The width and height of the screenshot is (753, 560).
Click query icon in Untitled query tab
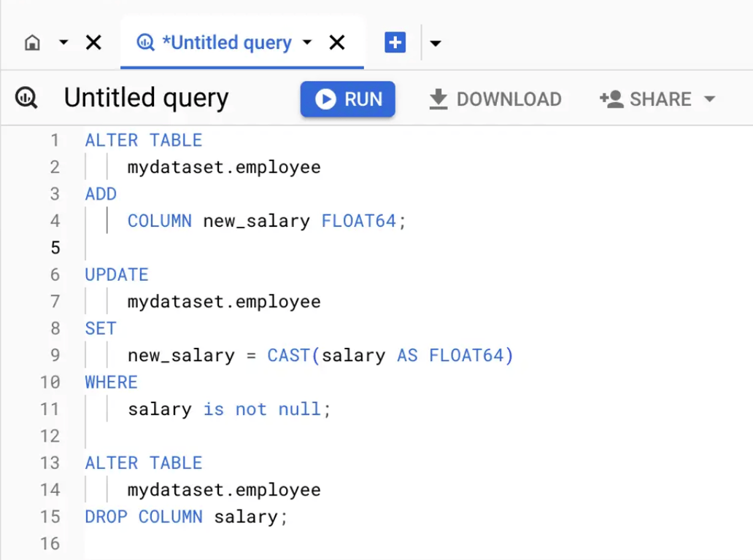(145, 43)
